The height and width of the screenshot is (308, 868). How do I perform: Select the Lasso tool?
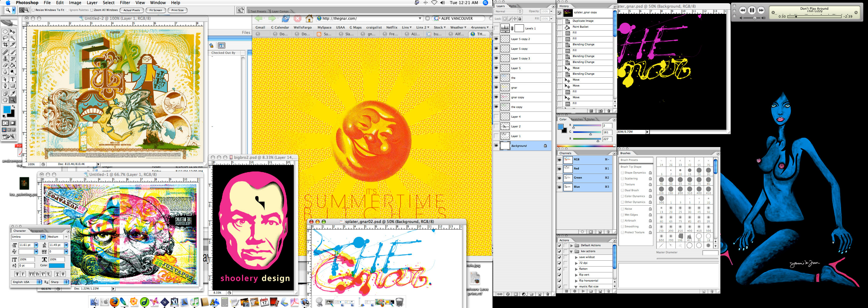point(5,38)
